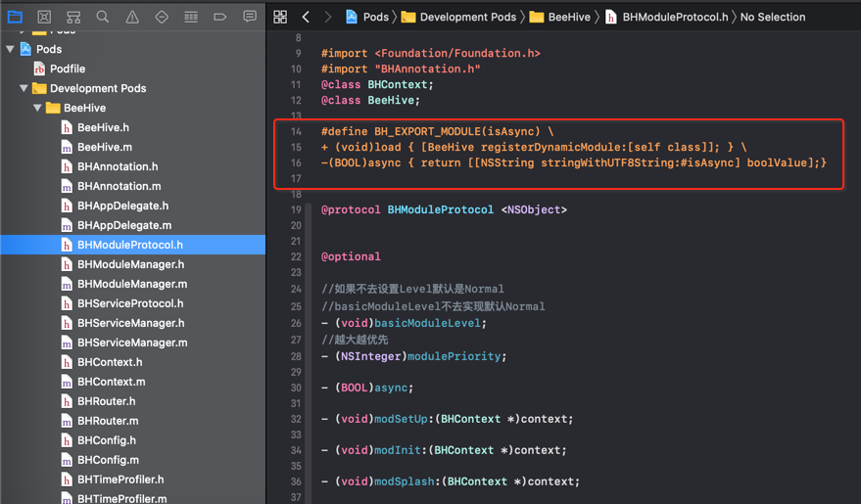This screenshot has width=861, height=504.
Task: Open BHModuleManager.m file
Action: pyautogui.click(x=132, y=284)
